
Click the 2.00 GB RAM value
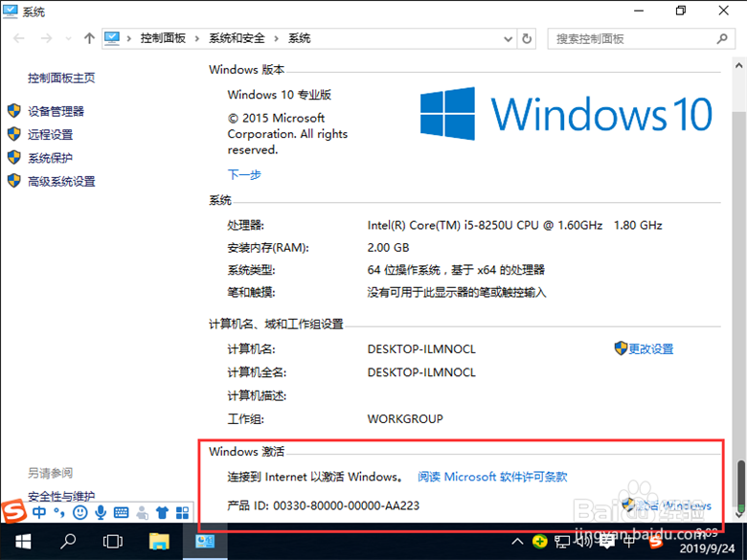388,248
